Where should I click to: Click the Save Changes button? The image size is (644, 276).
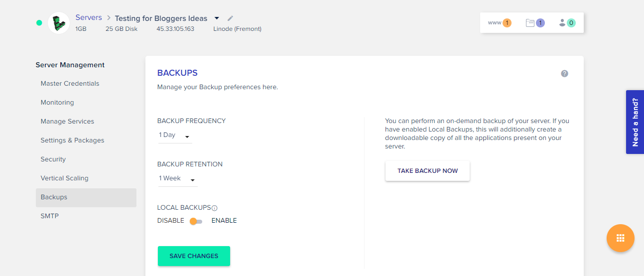click(x=194, y=256)
